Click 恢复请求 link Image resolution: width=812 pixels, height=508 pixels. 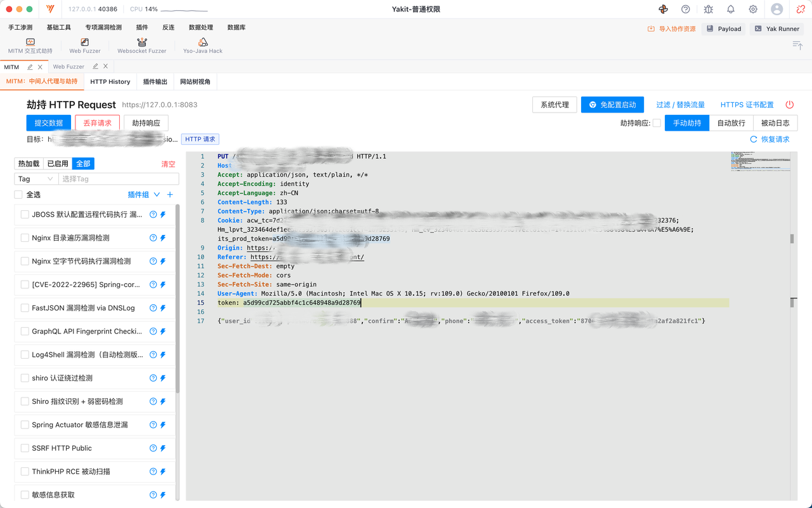click(770, 139)
